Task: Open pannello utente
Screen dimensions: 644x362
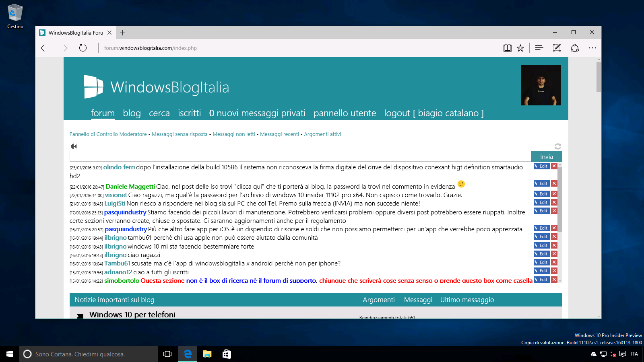Action: pyautogui.click(x=345, y=113)
